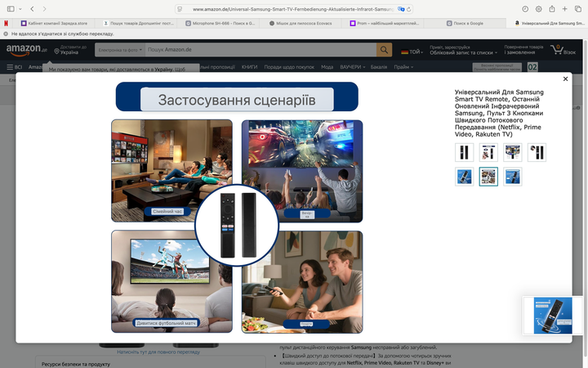Go back with the Safari back arrow

pyautogui.click(x=32, y=9)
